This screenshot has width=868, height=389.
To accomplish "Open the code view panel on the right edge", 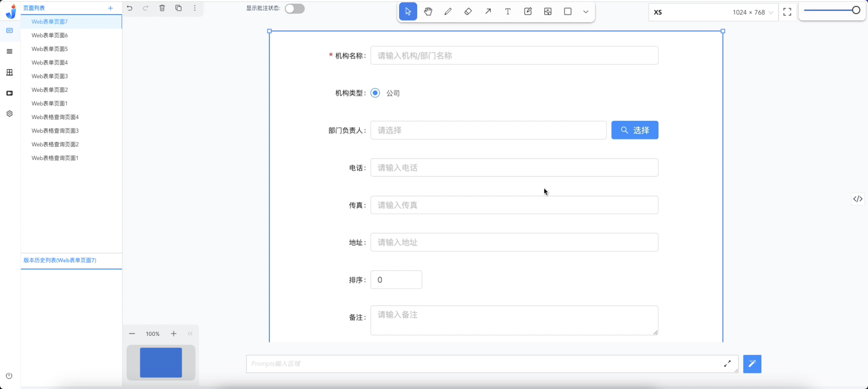I will 858,199.
